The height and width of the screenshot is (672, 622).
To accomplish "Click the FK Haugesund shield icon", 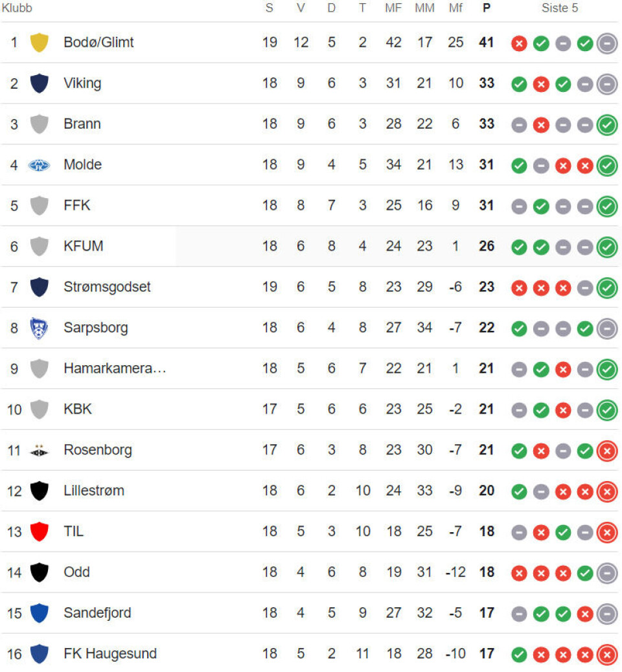I will tap(40, 654).
